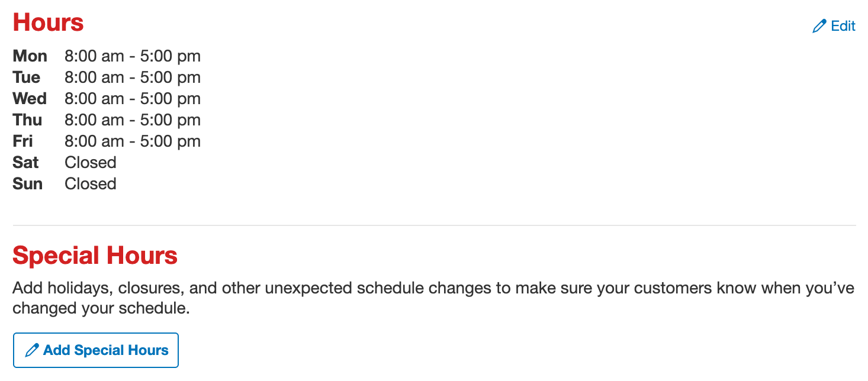868x381 pixels.
Task: Click the Closed text for Sunday
Action: point(91,184)
